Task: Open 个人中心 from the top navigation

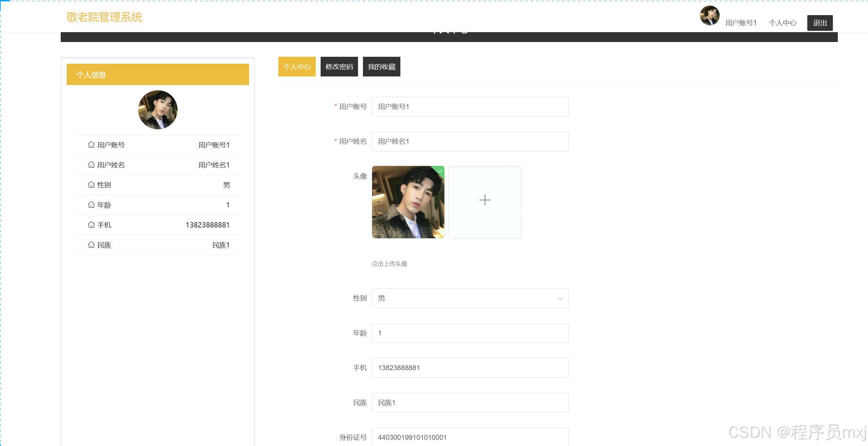Action: tap(783, 23)
